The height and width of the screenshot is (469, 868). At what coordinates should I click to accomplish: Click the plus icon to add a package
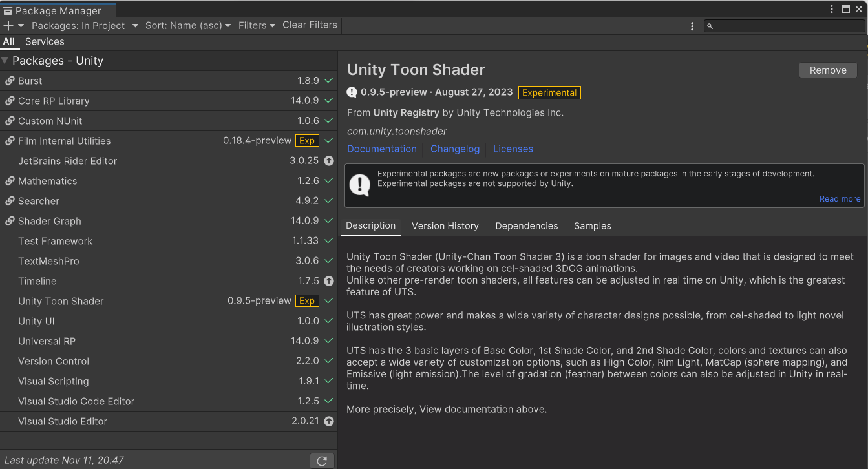[8, 26]
